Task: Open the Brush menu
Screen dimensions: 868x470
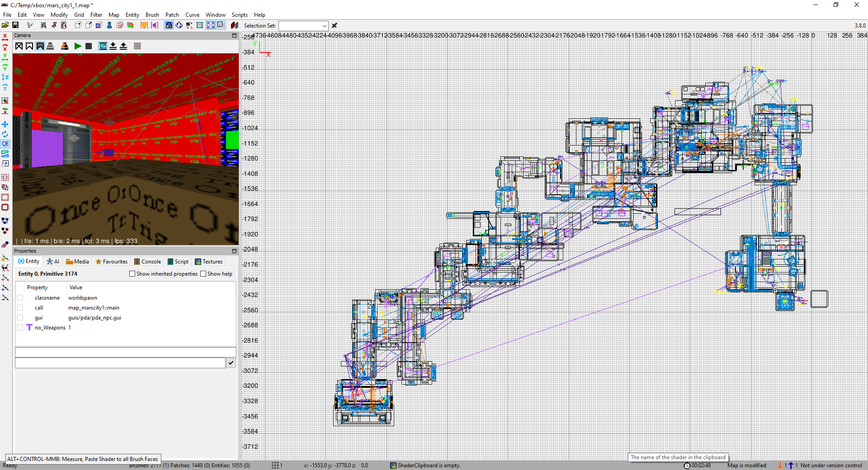Action: pos(152,15)
